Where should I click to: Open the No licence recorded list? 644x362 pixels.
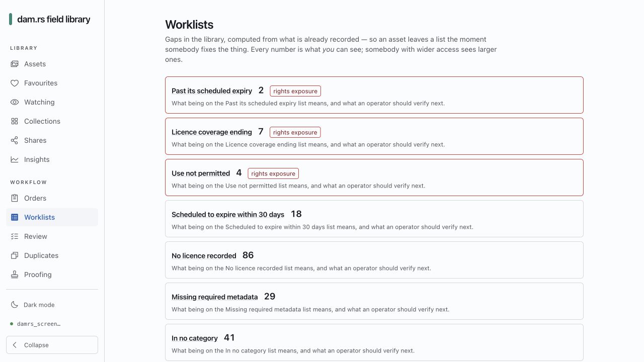(374, 260)
